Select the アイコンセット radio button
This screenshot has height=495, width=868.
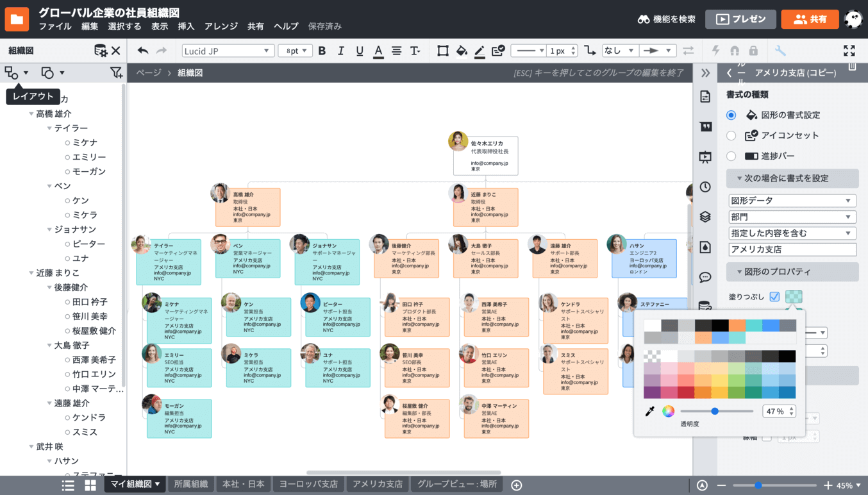731,135
